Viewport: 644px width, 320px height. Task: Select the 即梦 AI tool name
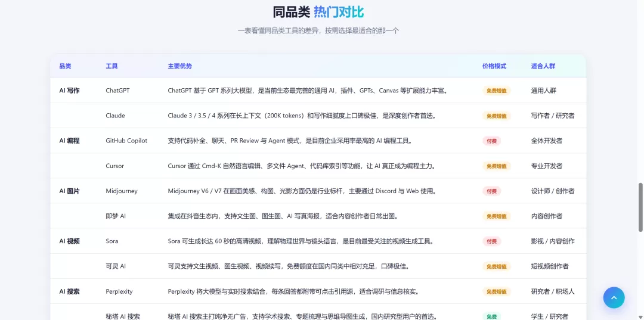(x=116, y=216)
